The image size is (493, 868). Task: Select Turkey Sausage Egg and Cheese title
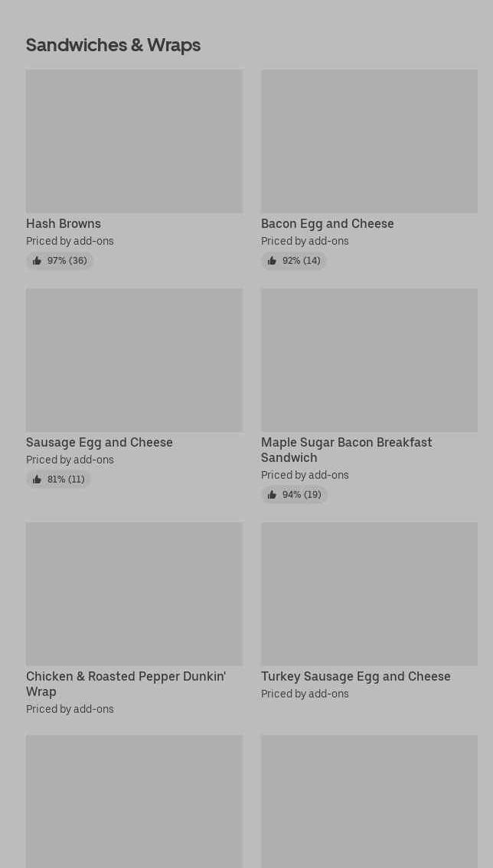[356, 676]
